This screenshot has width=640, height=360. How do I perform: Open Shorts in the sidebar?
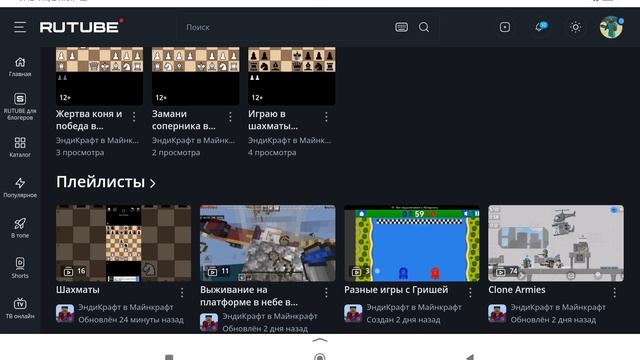(20, 268)
